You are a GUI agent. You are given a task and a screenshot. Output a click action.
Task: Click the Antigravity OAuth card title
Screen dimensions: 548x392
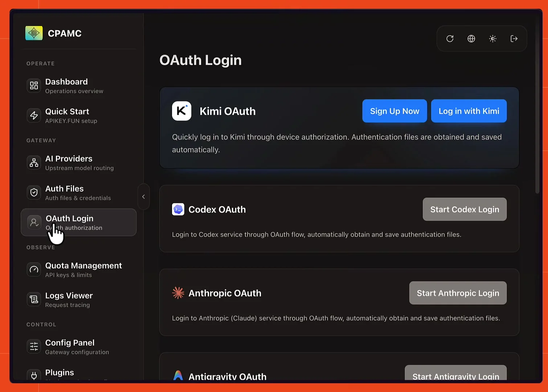tap(228, 376)
